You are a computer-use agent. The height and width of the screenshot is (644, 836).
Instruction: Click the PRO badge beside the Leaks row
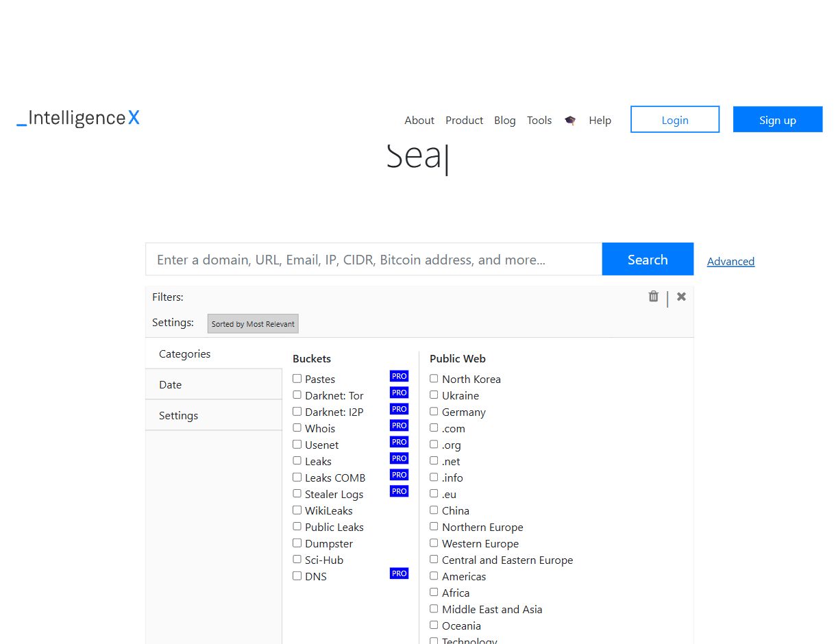point(399,458)
